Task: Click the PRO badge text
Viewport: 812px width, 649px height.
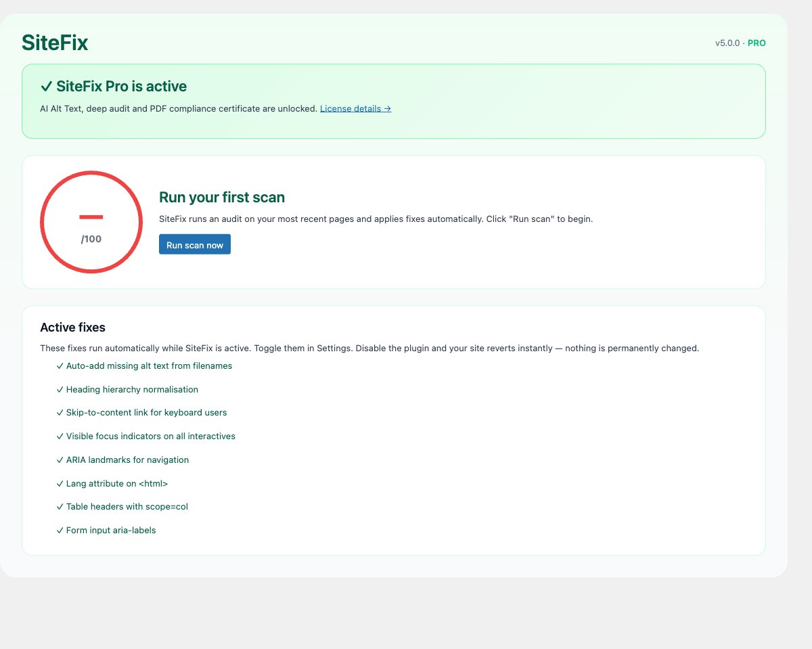Action: tap(757, 43)
